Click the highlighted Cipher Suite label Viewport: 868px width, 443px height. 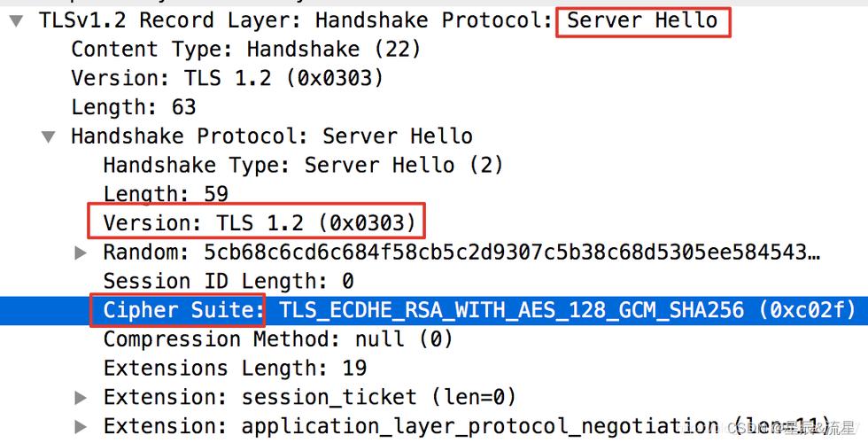pyautogui.click(x=184, y=310)
